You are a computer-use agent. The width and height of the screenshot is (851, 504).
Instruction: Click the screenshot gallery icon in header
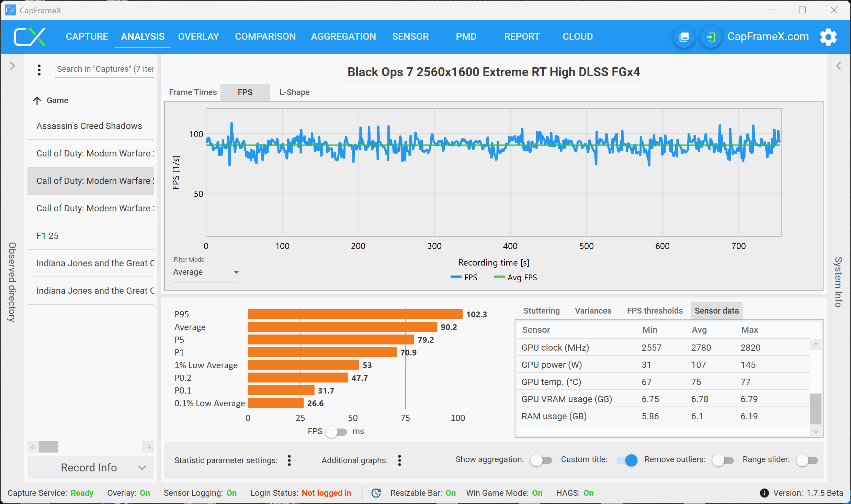[684, 37]
